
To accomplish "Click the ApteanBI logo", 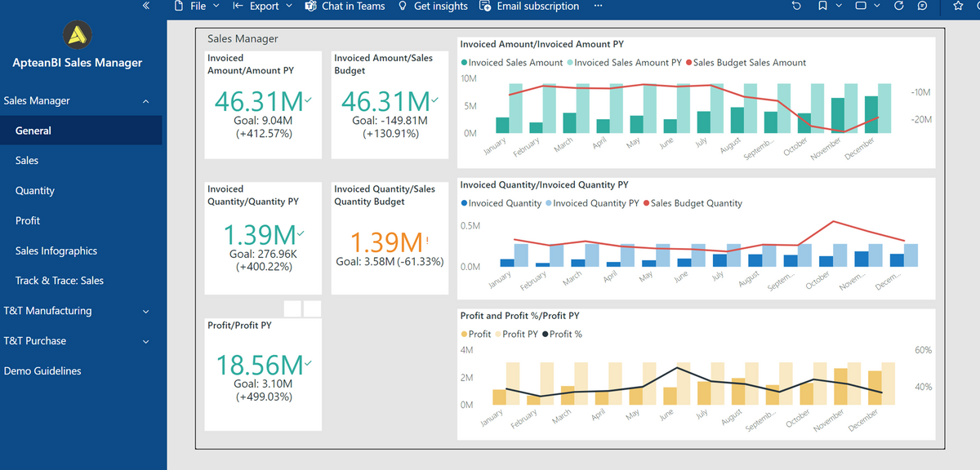I will tap(78, 34).
